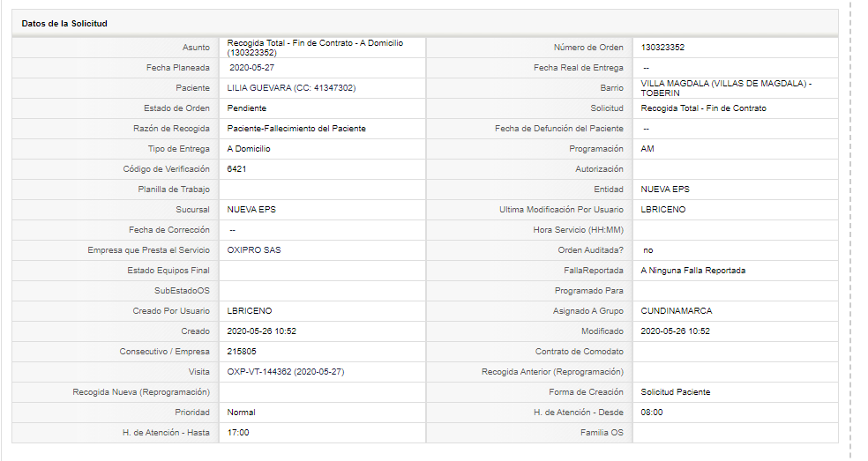Click the Entidad value NUEVA EPS

665,190
